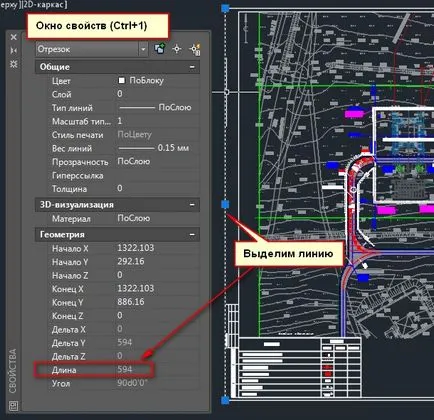Select the Дельта X property row
Screen dimensions: 434x420
(x=123, y=329)
